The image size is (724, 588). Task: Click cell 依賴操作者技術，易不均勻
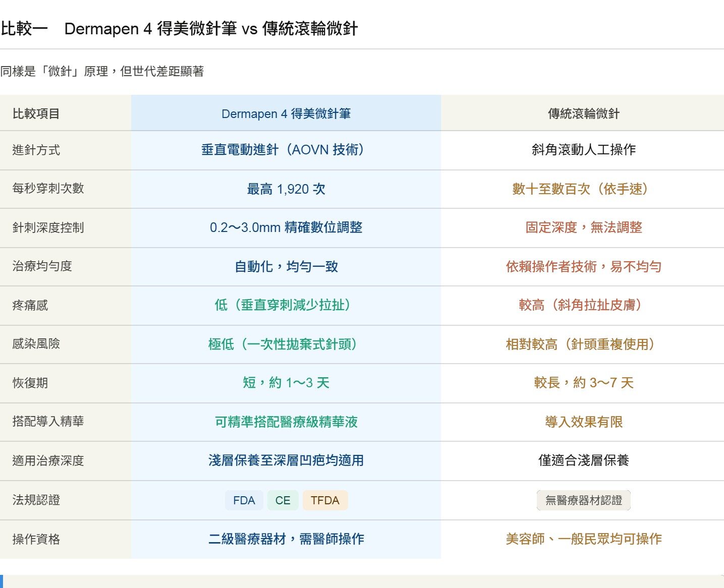pyautogui.click(x=583, y=267)
